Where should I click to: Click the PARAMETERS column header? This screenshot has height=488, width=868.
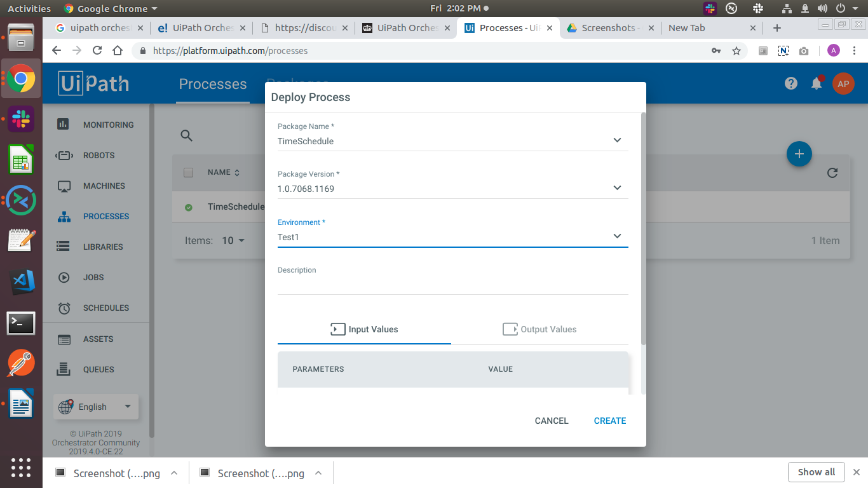[318, 369]
